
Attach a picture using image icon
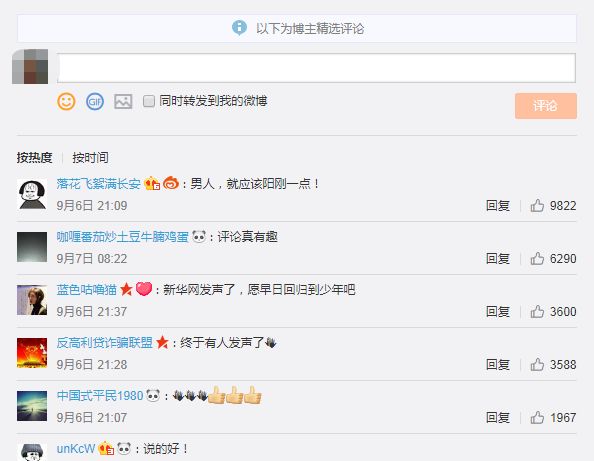coord(123,102)
